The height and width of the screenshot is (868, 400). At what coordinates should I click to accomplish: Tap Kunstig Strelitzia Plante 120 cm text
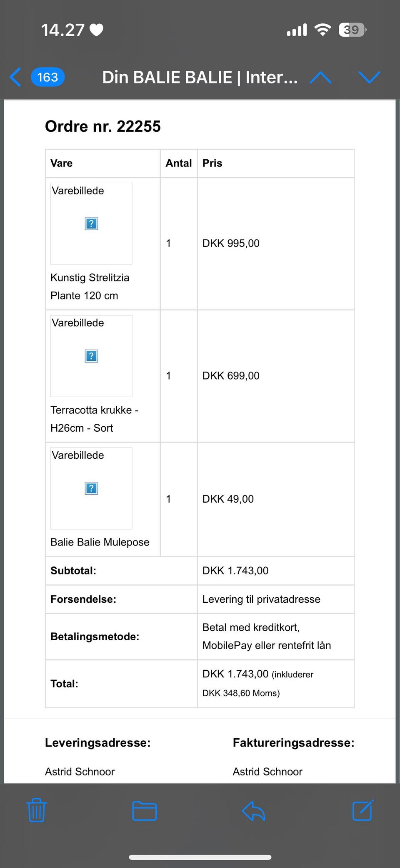90,287
